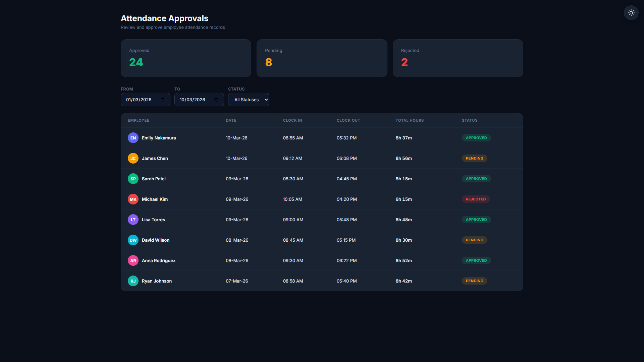Viewport: 644px width, 362px height.
Task: Click Ryan Johnson's total hours 8h 42m
Action: tap(404, 281)
